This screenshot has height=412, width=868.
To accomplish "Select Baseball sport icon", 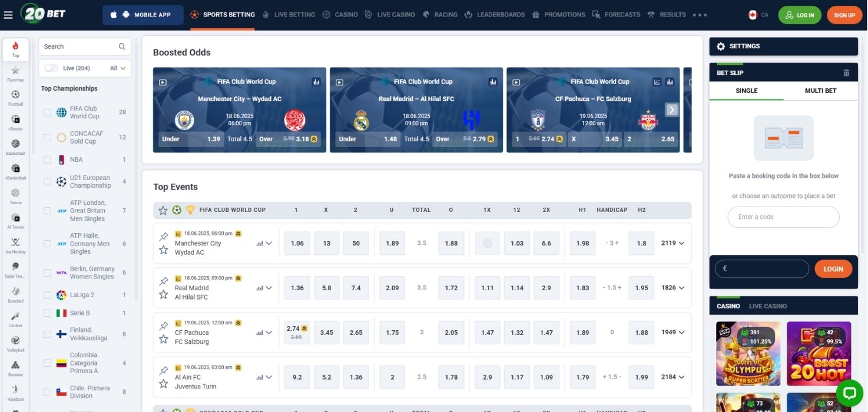I will coord(15,295).
